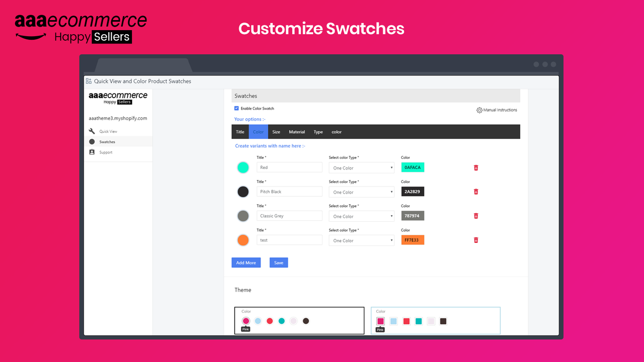Open the Manual Instructions link

500,110
